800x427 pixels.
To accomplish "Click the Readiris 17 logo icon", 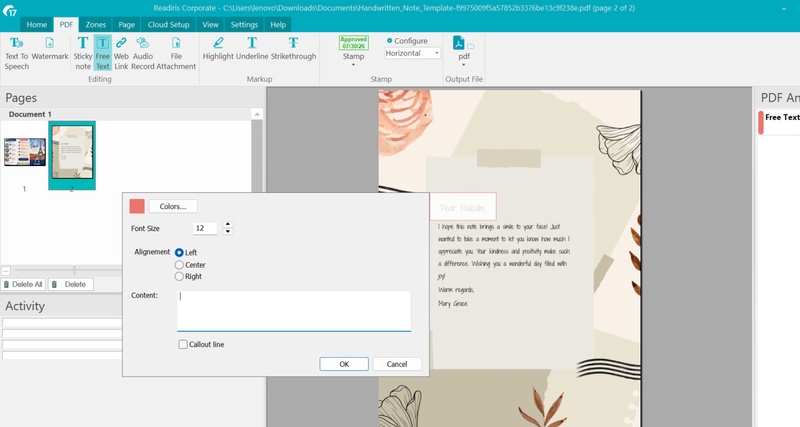I will click(10, 9).
